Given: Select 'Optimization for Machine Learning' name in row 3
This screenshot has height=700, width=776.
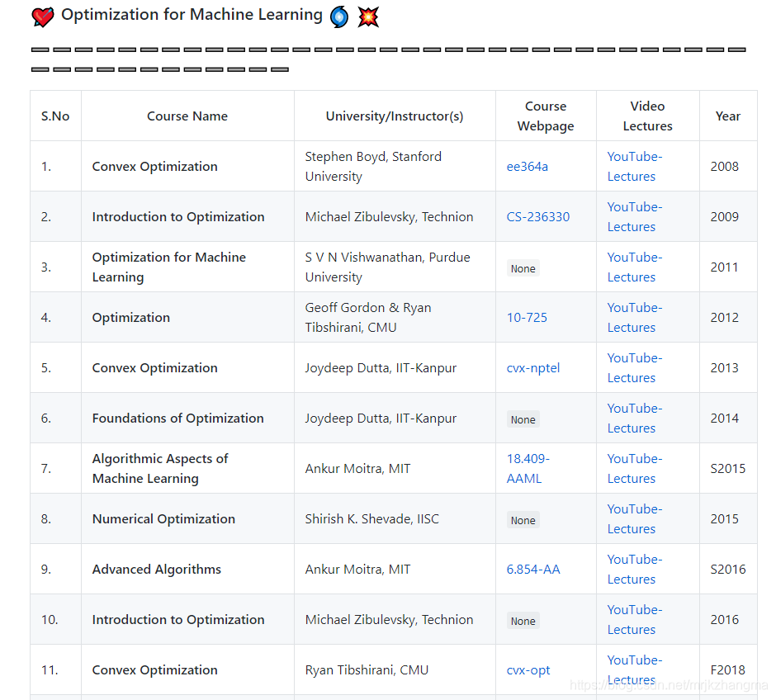Looking at the screenshot, I should [168, 267].
